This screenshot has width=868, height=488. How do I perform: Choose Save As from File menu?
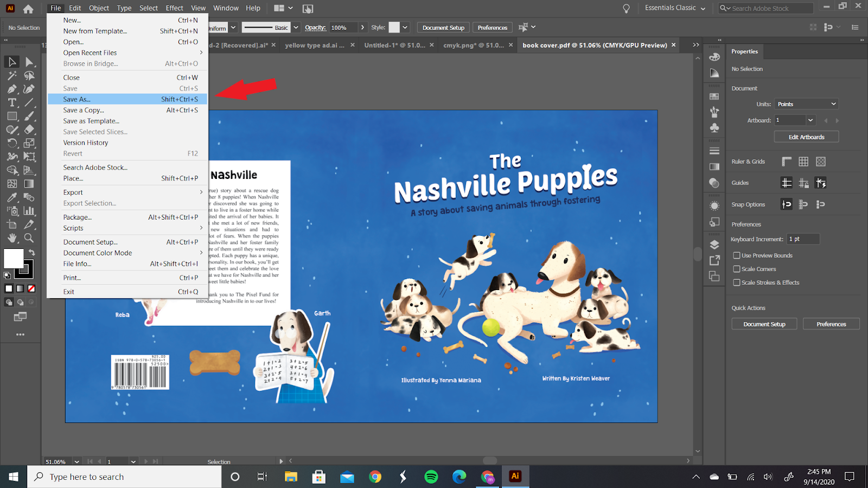coord(127,99)
